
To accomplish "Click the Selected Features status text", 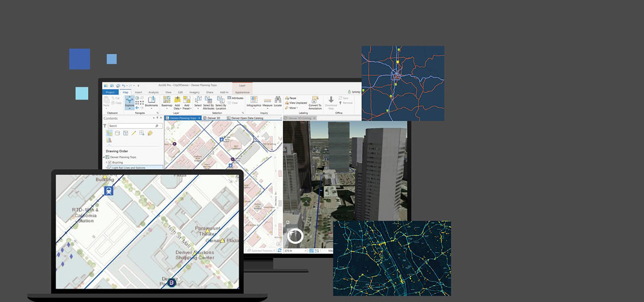I will point(262,251).
